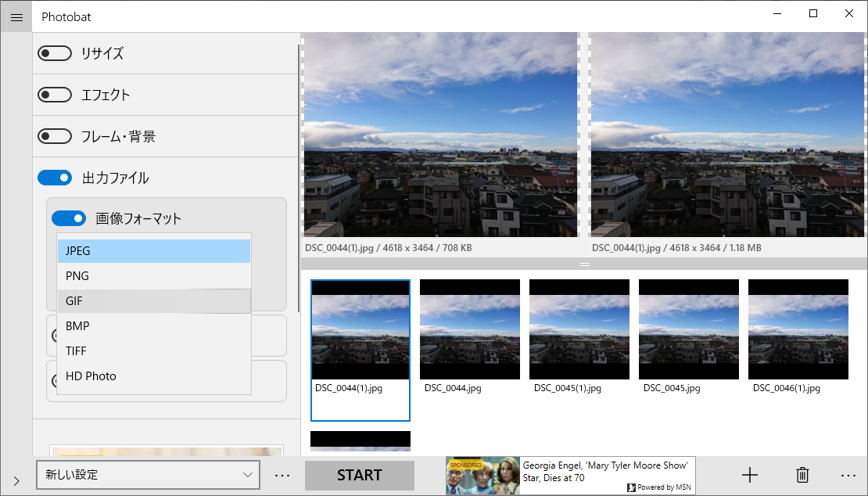The width and height of the screenshot is (868, 496).
Task: Click the processed preview image on right
Action: (x=727, y=135)
